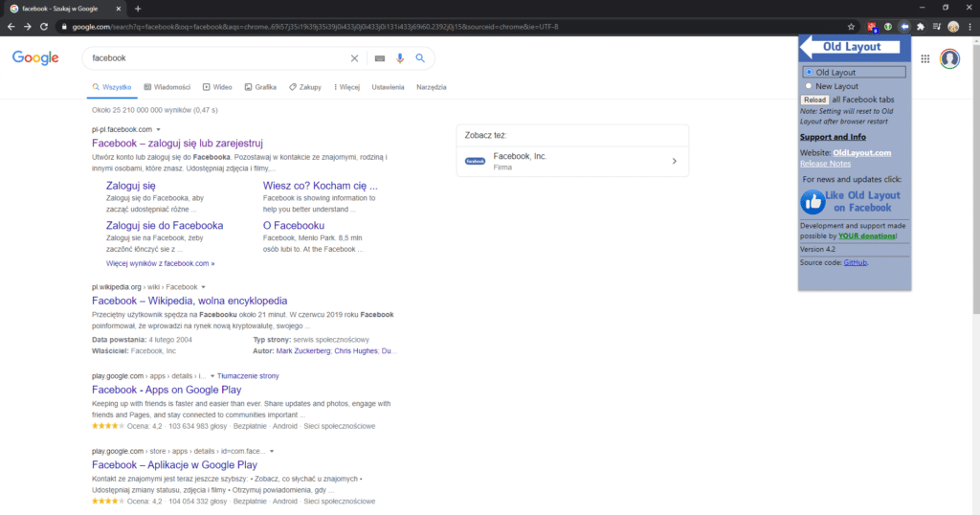Image resolution: width=980 pixels, height=515 pixels.
Task: Click the Facebook, Inc. logo thumbnail
Action: tap(475, 161)
